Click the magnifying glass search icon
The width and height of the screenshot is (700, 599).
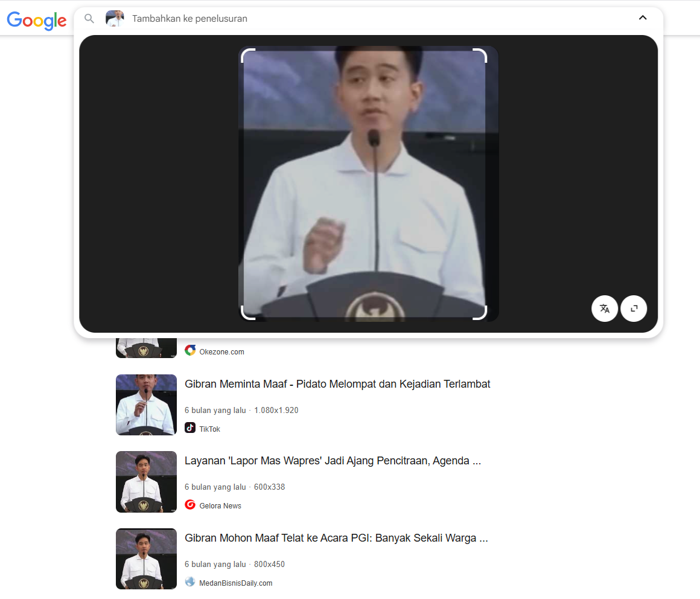[x=89, y=18]
